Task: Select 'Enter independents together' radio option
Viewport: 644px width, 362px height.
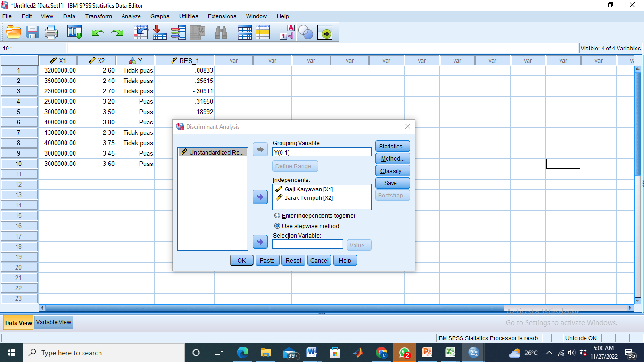Action: pos(277,216)
